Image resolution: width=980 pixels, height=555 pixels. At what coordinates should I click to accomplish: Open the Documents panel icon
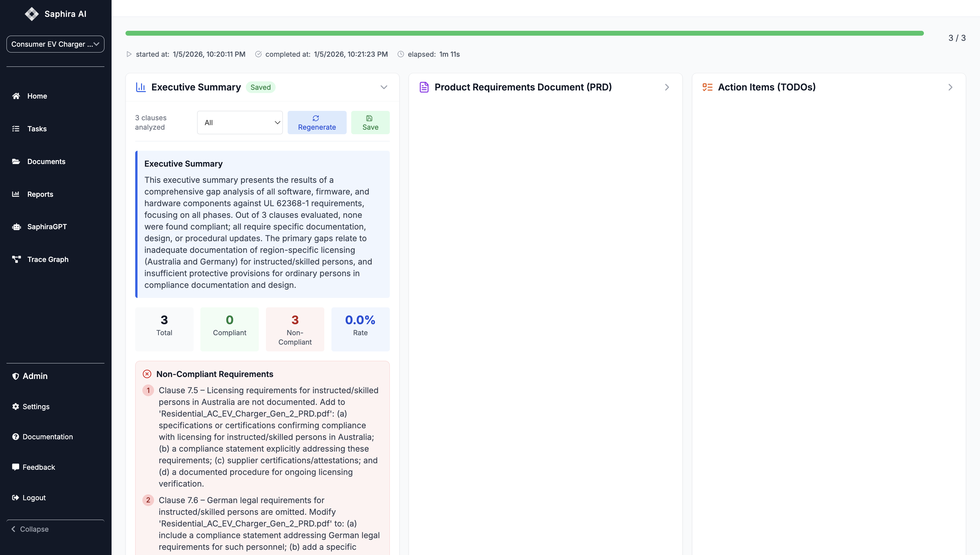(16, 161)
